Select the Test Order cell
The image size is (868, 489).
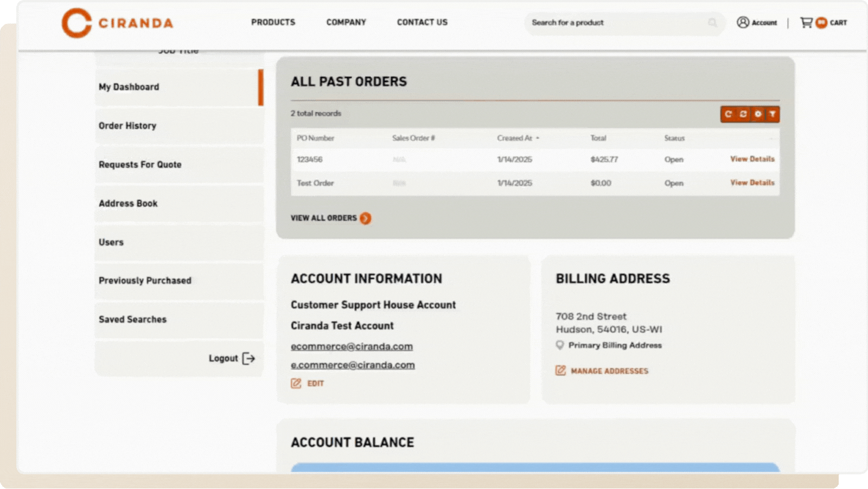coord(315,183)
